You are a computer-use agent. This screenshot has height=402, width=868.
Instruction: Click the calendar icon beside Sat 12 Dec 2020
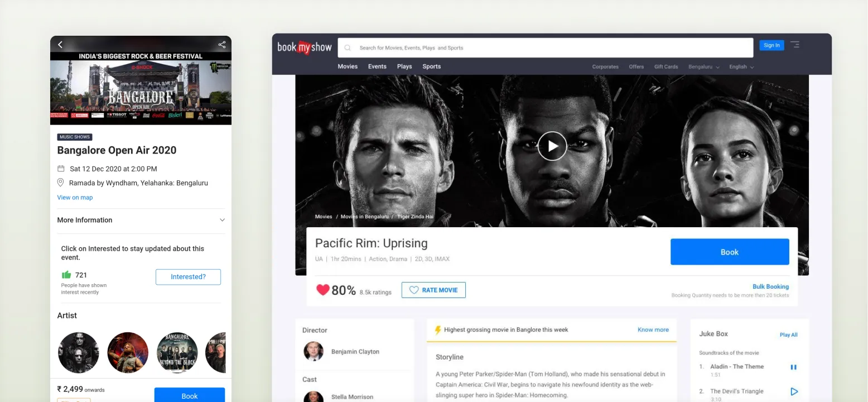pyautogui.click(x=61, y=169)
